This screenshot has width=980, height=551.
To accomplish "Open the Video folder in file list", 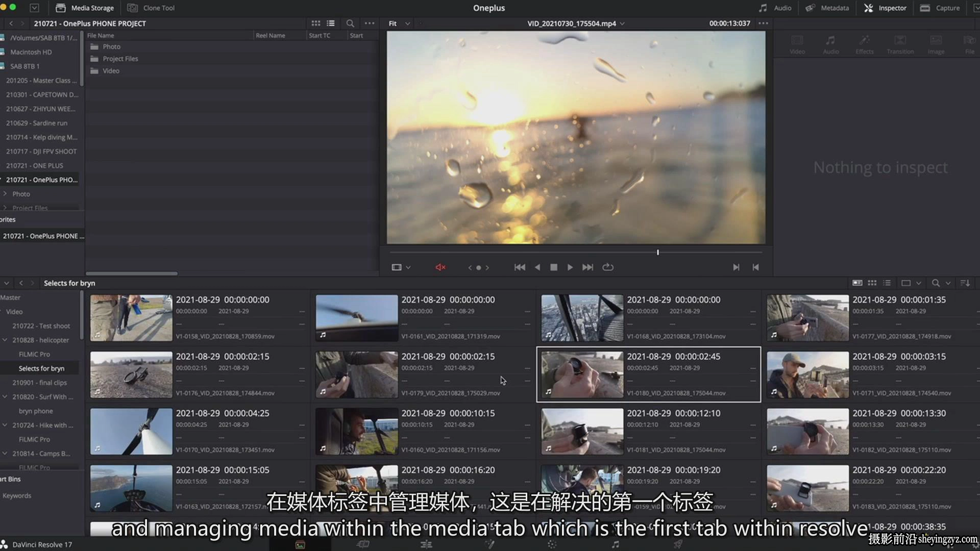I will [x=111, y=71].
